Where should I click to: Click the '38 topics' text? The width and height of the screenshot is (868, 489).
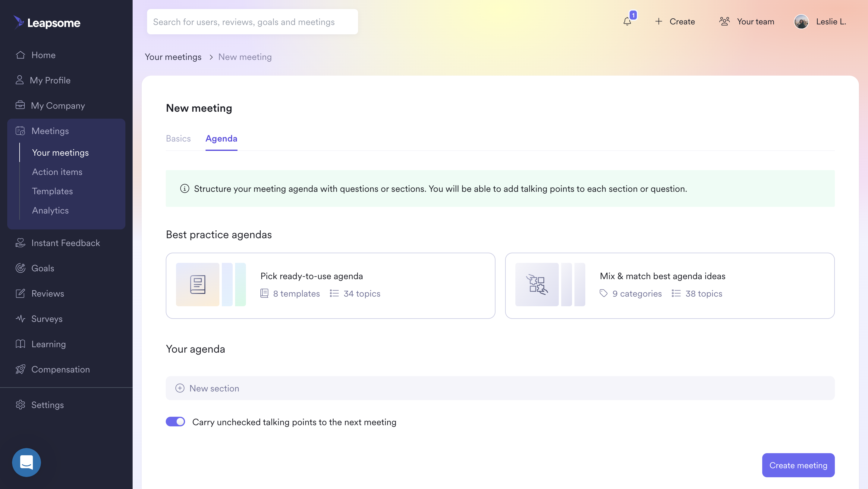[x=704, y=294]
